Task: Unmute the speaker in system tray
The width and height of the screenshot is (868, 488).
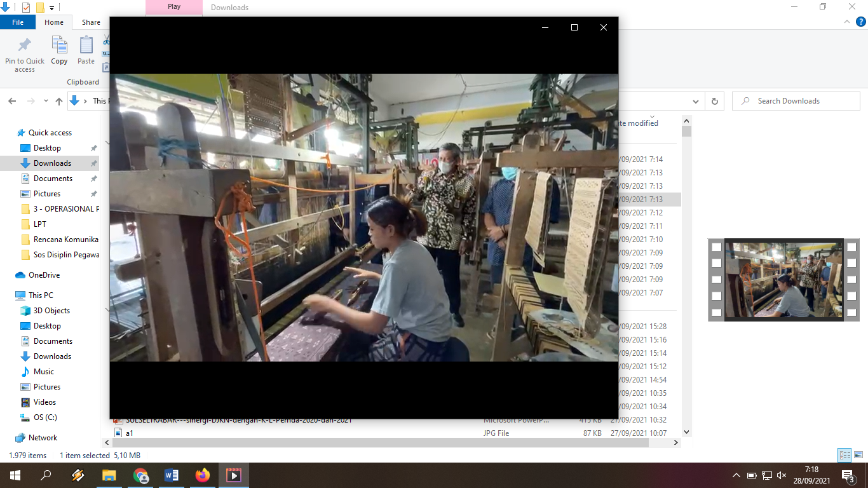Action: point(782,475)
